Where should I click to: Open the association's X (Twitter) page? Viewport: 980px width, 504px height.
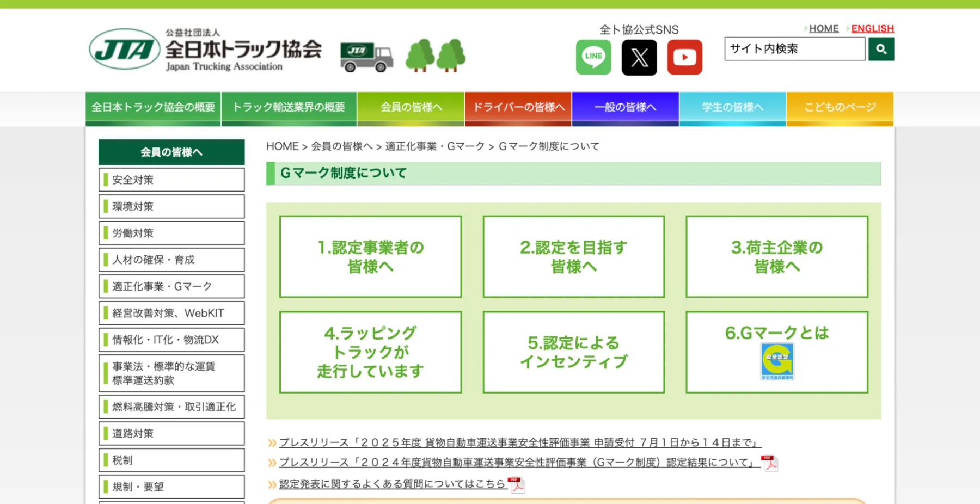coord(639,57)
